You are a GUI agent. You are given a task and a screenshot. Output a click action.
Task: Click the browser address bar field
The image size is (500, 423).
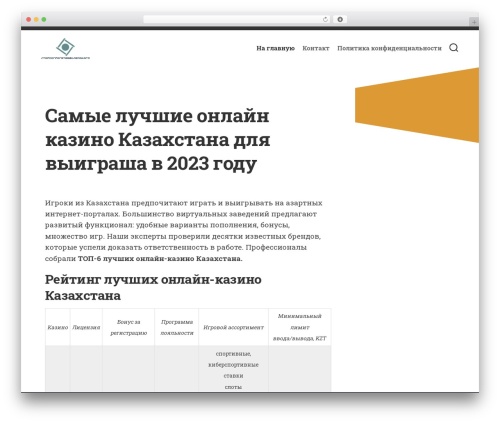237,19
